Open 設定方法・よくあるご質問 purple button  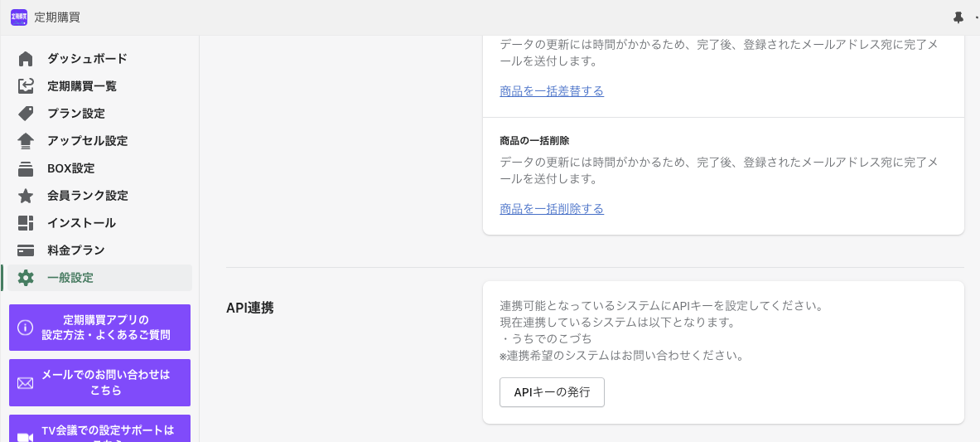99,328
